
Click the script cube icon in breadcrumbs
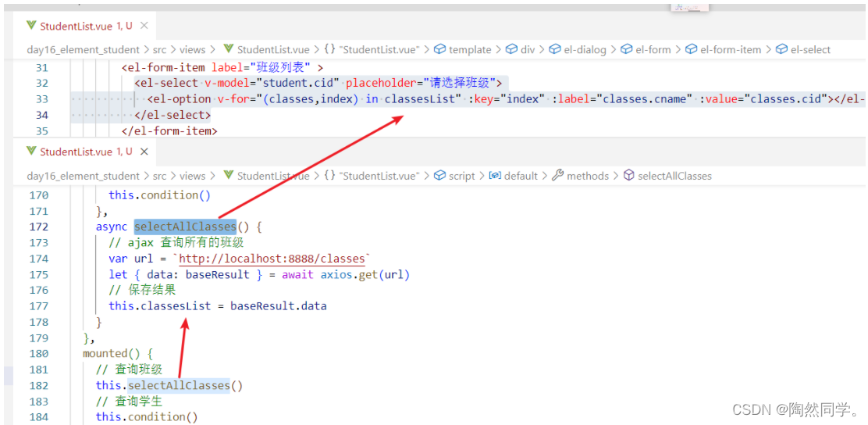pyautogui.click(x=439, y=176)
